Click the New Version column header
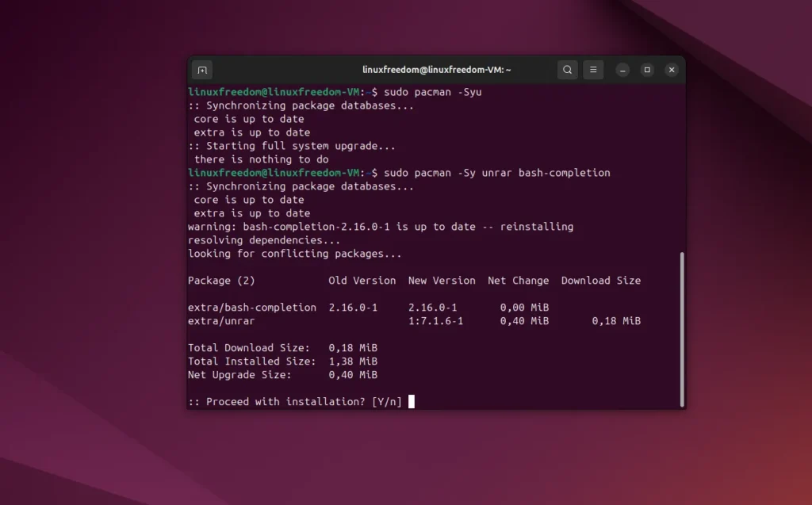The height and width of the screenshot is (505, 812). coord(442,281)
